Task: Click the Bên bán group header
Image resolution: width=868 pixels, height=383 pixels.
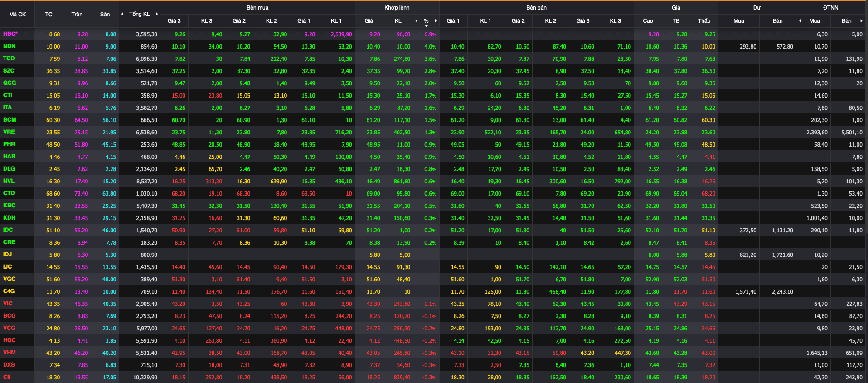Action: pyautogui.click(x=537, y=8)
